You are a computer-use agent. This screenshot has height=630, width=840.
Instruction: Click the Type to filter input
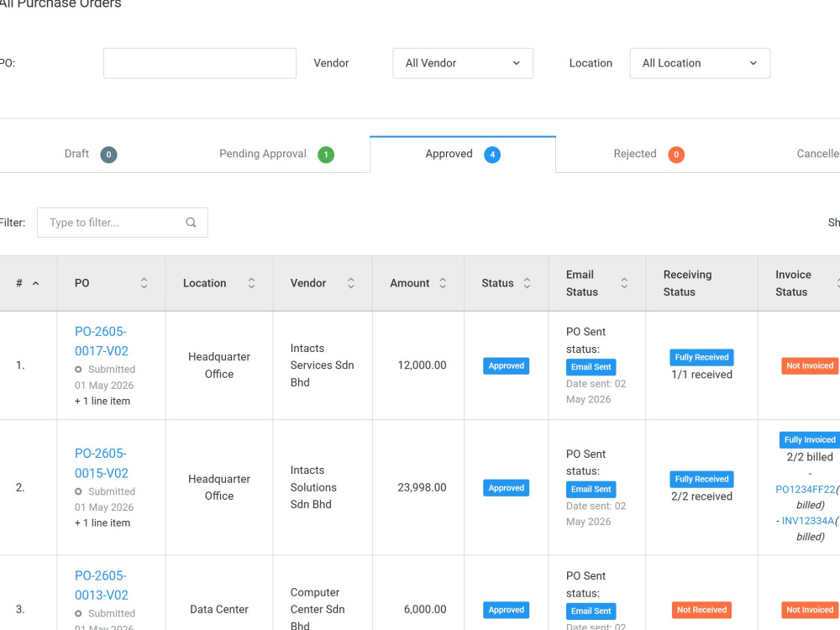click(x=122, y=223)
